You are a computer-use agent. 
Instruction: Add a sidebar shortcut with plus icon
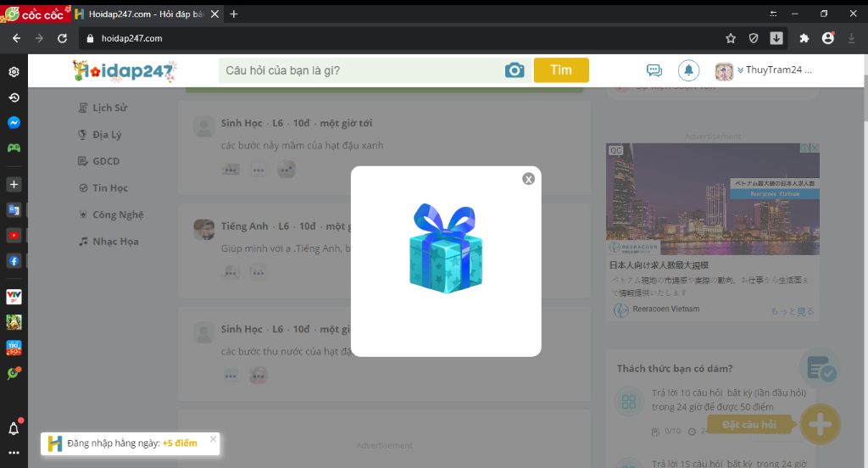(x=14, y=185)
